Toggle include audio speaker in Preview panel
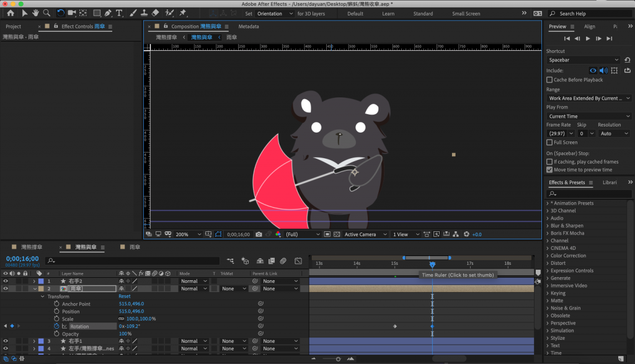Screen dimensions: 635x364 pyautogui.click(x=603, y=71)
